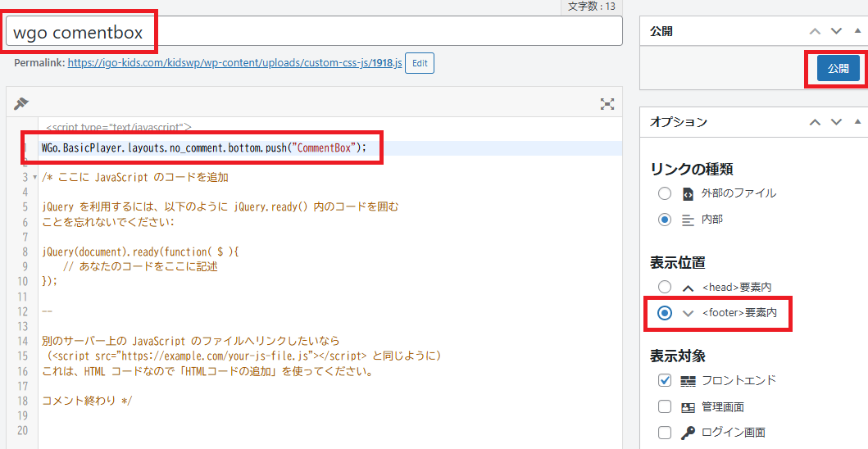This screenshot has width=868, height=449.
Task: Toggle fullscreen editor expand icon
Action: point(607,104)
